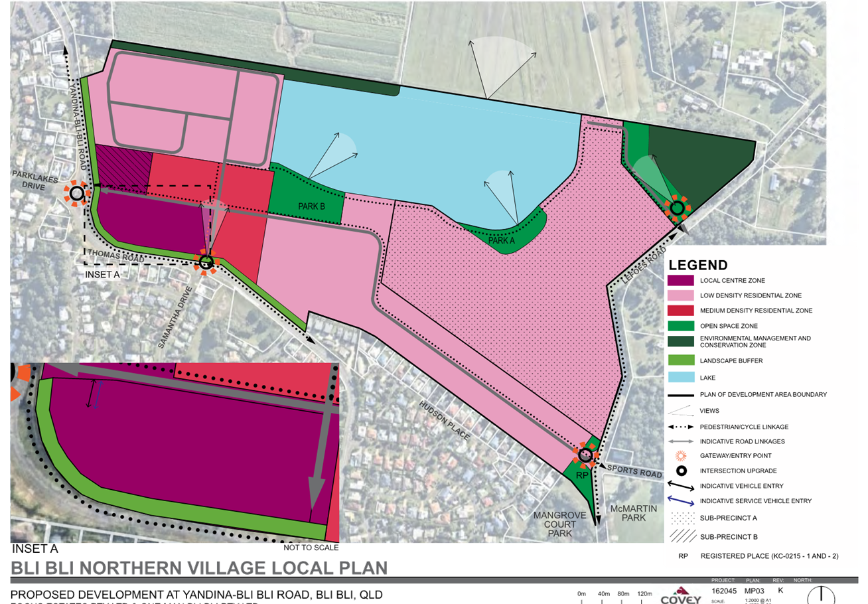Click the PROPOSED DEVELOPMENT AT YANDINA-BLI BLI ROAD subtitle
The width and height of the screenshot is (868, 604).
pos(196,594)
